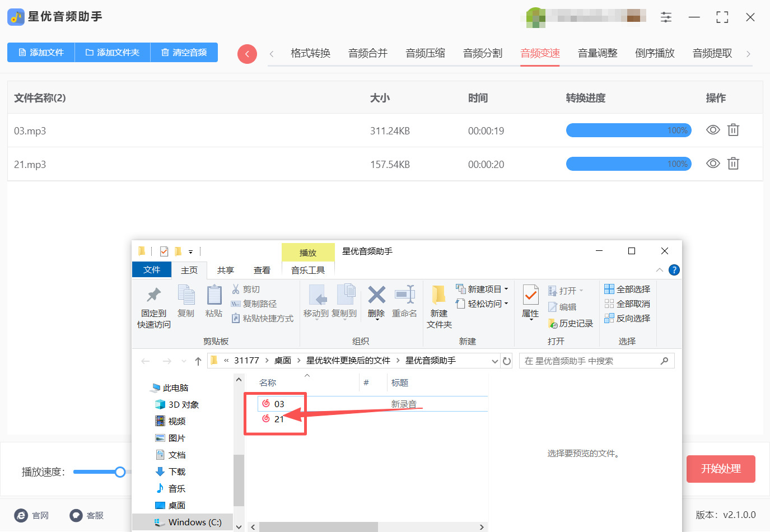Open the 音频分割 tab
Image resolution: width=770 pixels, height=532 pixels.
pos(483,53)
